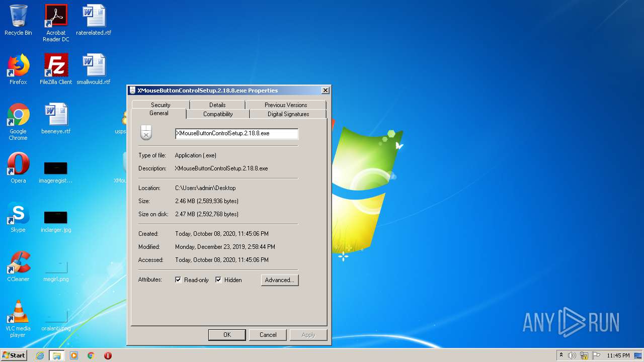Click the Location path C:\Users\admin\Desktop
Viewport: 644px width, 362px height.
point(205,188)
